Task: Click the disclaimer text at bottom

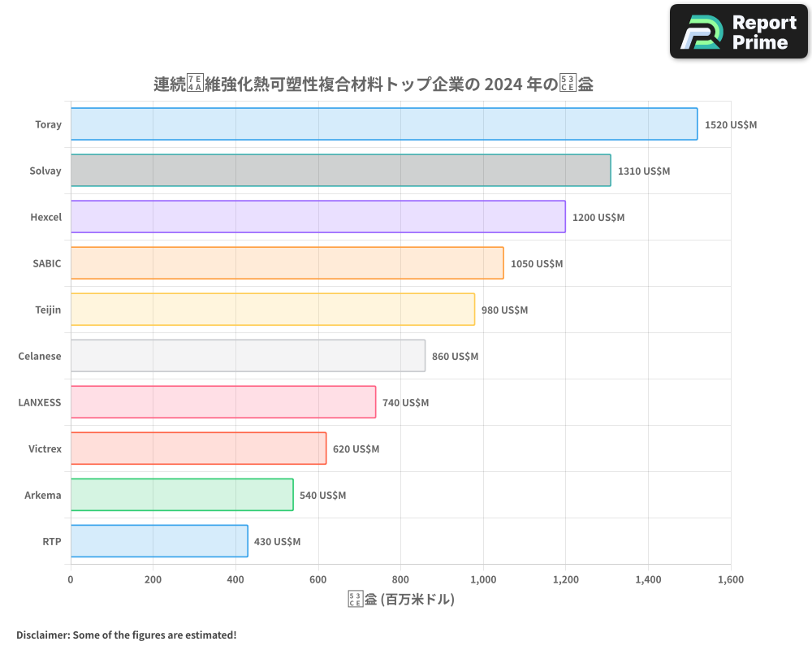Action: (x=126, y=635)
